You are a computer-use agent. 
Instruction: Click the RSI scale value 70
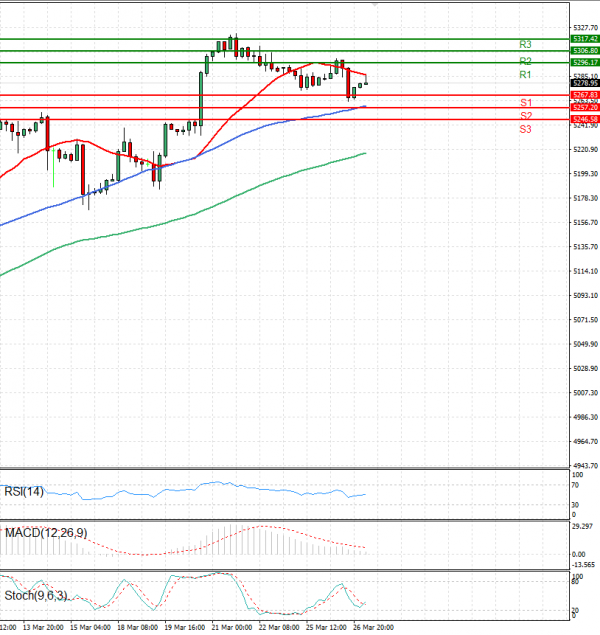tap(576, 485)
